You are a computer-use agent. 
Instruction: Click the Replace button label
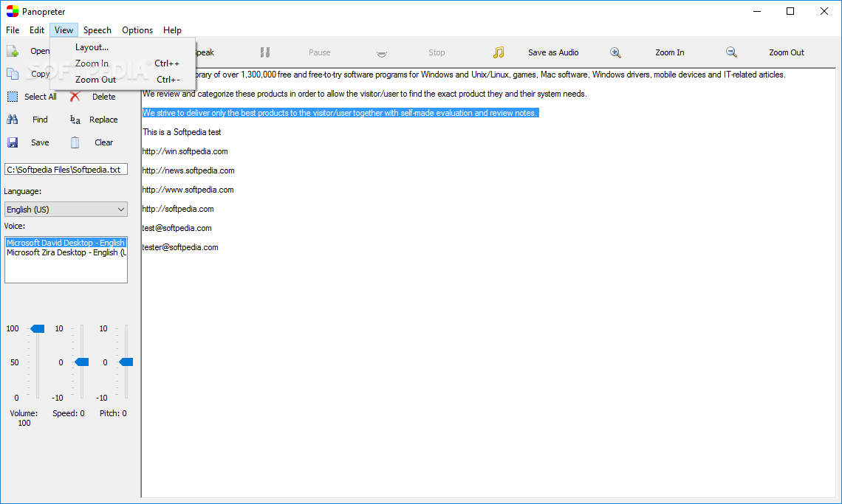pyautogui.click(x=103, y=120)
